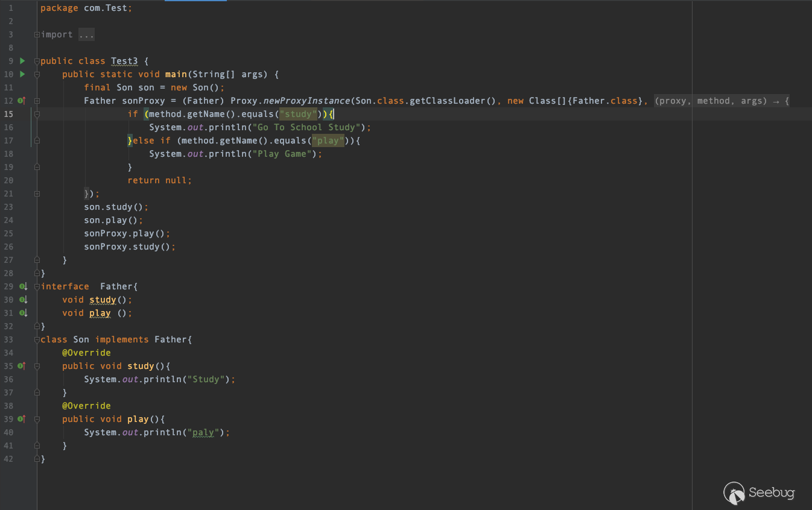This screenshot has width=812, height=510.
Task: Click line number 15 in the gutter
Action: click(x=9, y=114)
